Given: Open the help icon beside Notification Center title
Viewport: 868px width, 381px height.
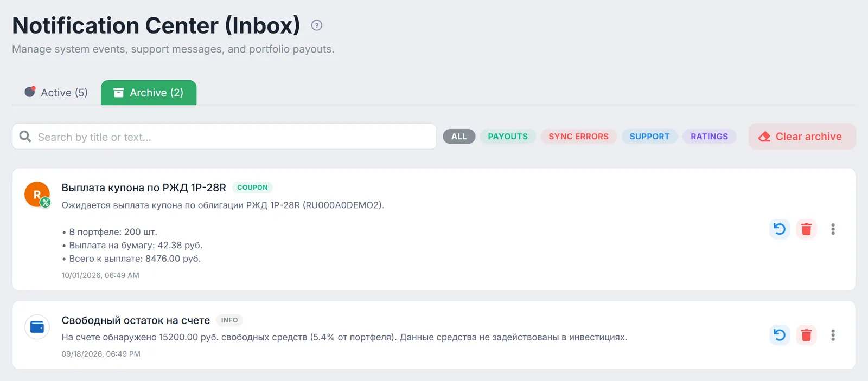Looking at the screenshot, I should pyautogui.click(x=317, y=25).
